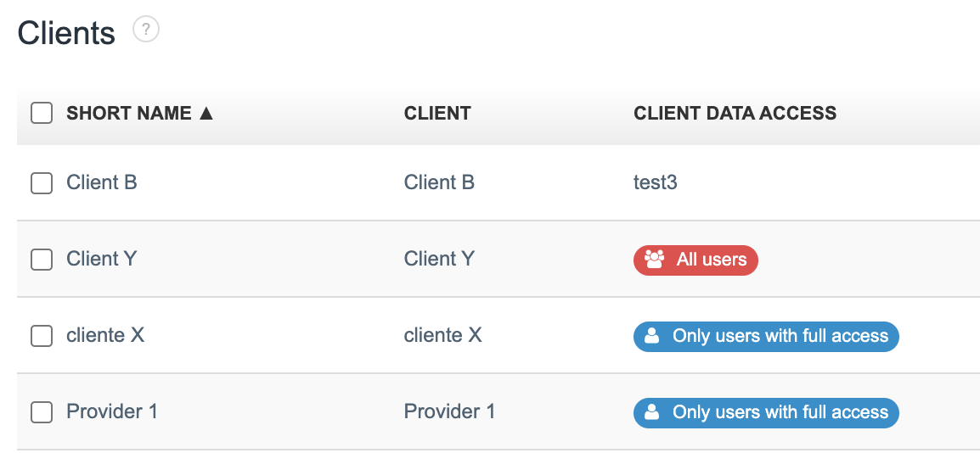Toggle the select-all checkbox in header
This screenshot has height=453, width=980.
click(x=42, y=113)
